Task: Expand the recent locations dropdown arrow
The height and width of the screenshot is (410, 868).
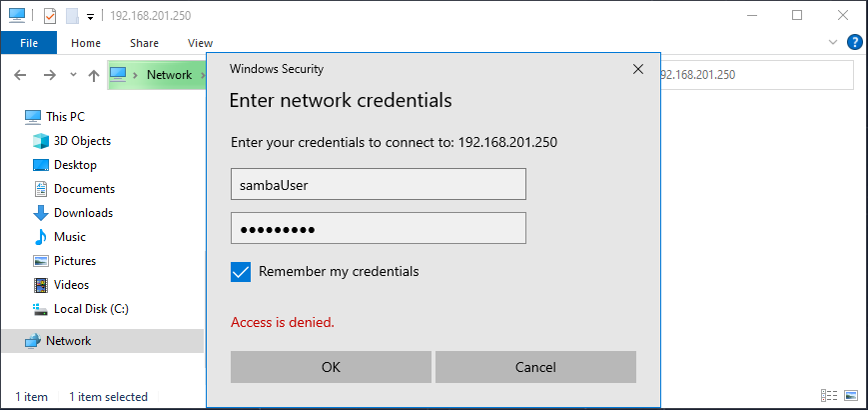Action: [x=73, y=75]
